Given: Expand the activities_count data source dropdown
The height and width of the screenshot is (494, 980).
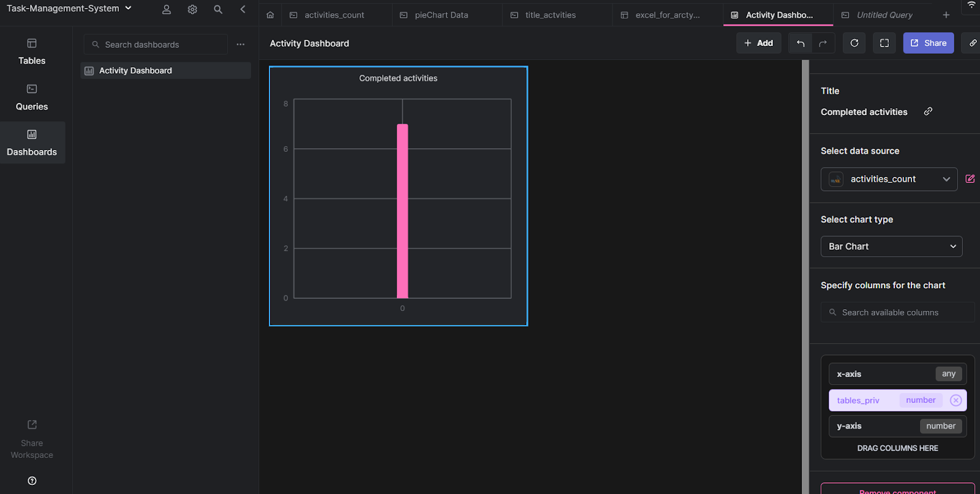Looking at the screenshot, I should (889, 179).
